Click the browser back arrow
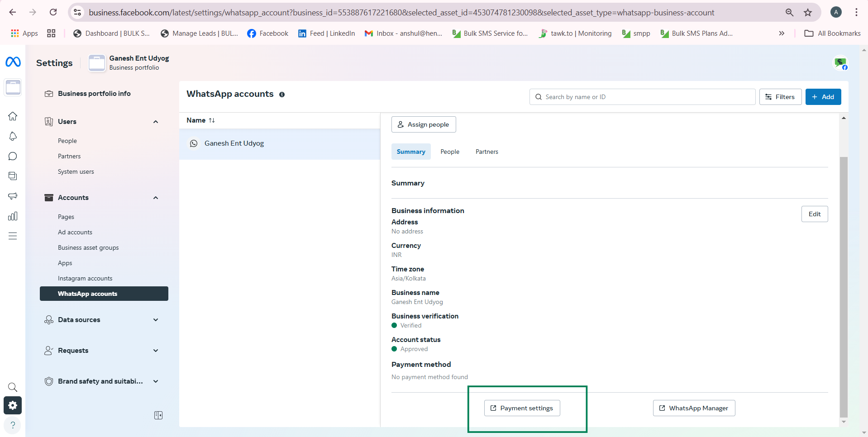This screenshot has height=437, width=868. [13, 12]
